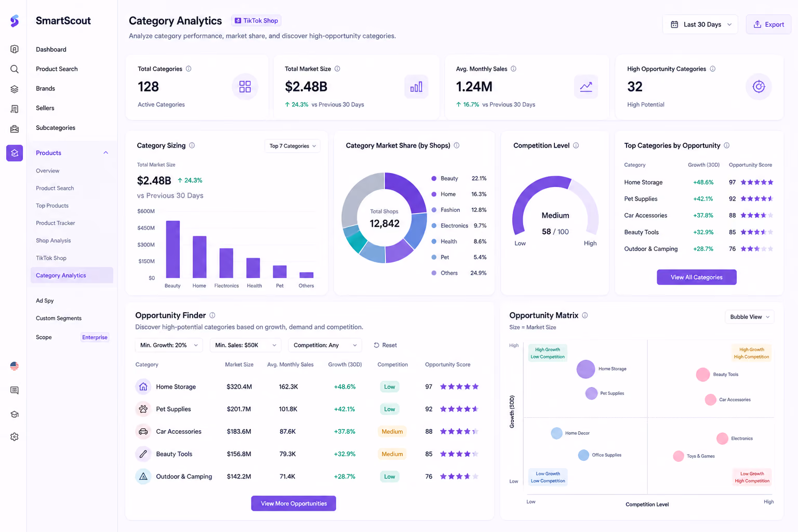Screen dimensions: 798x532
Task: Click View More Opportunities button
Action: [294, 503]
